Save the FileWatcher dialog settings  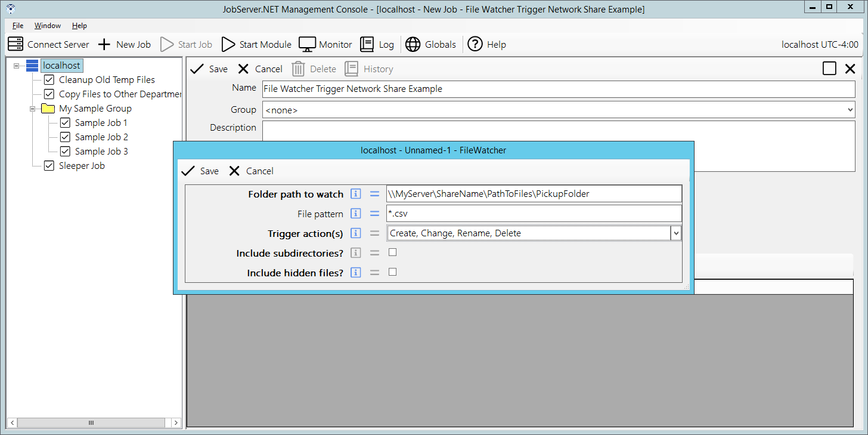coord(200,171)
